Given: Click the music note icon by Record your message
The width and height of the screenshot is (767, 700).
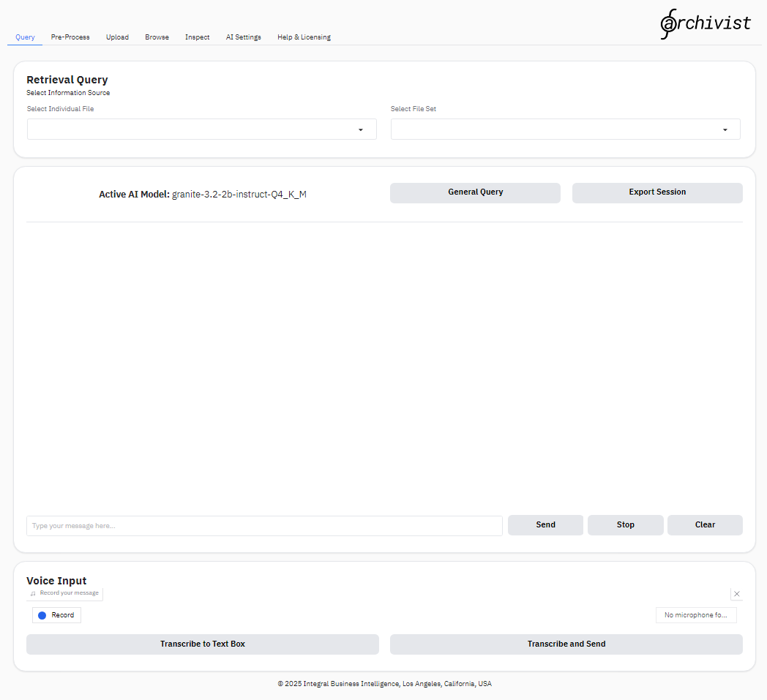Looking at the screenshot, I should coord(33,593).
